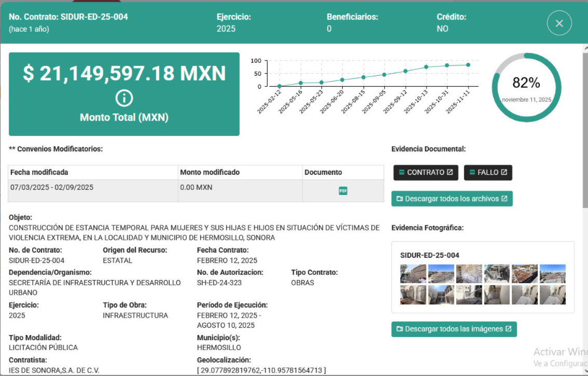Click the geolocation coordinates text
Image resolution: width=588 pixels, height=376 pixels.
coord(261,370)
